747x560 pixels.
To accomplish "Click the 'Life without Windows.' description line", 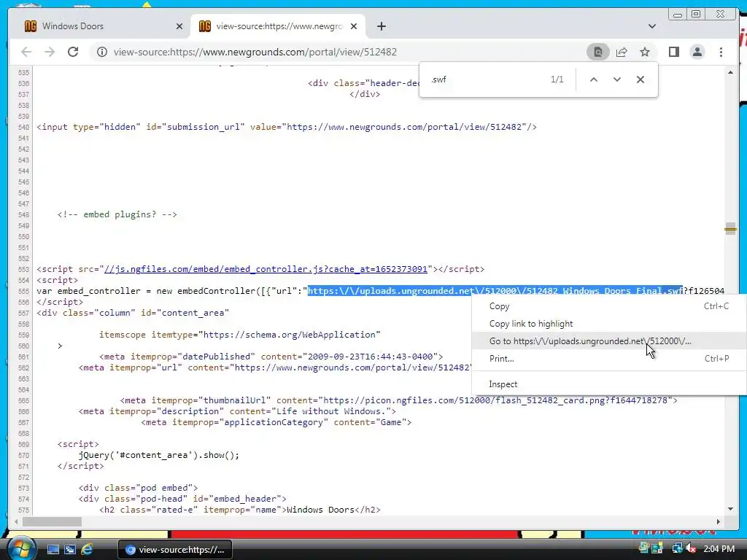I will coord(237,411).
